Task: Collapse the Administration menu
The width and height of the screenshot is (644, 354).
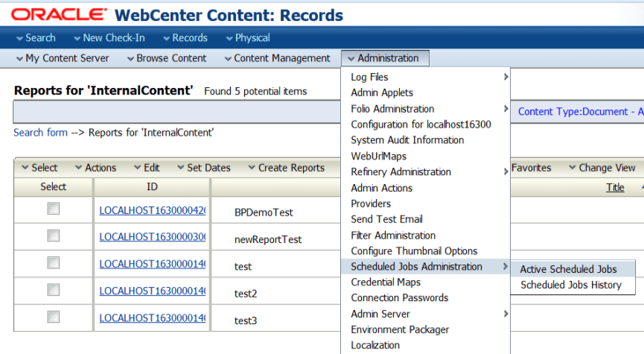Action: [x=385, y=58]
